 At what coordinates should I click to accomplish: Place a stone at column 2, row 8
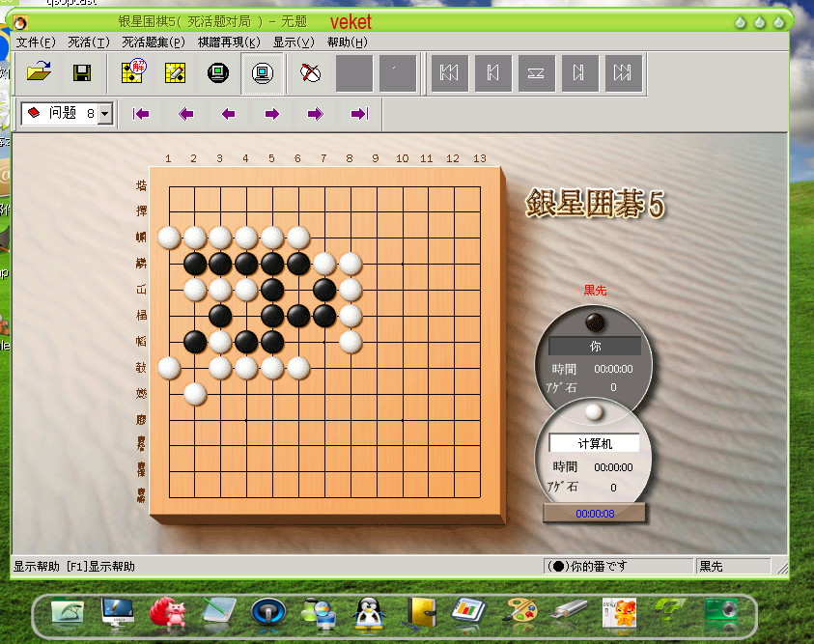[x=195, y=368]
